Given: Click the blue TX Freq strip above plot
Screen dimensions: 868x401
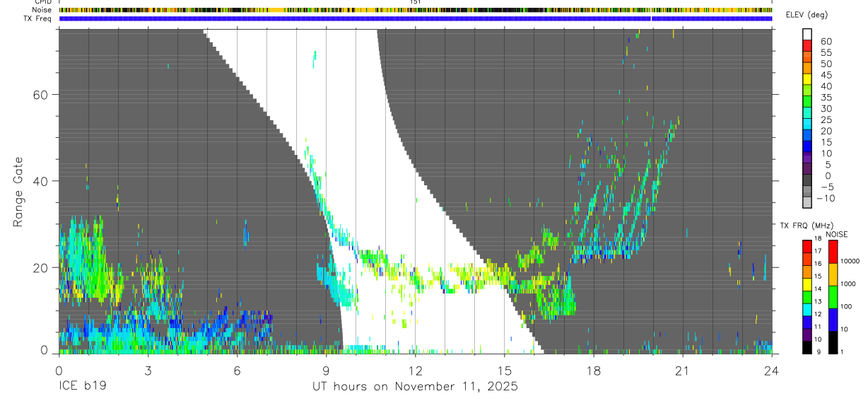Looking at the screenshot, I should (416, 18).
